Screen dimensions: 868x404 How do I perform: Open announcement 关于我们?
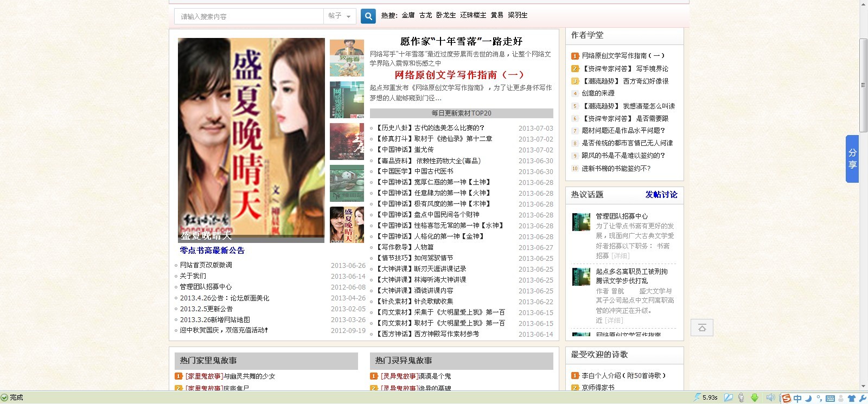click(x=193, y=276)
